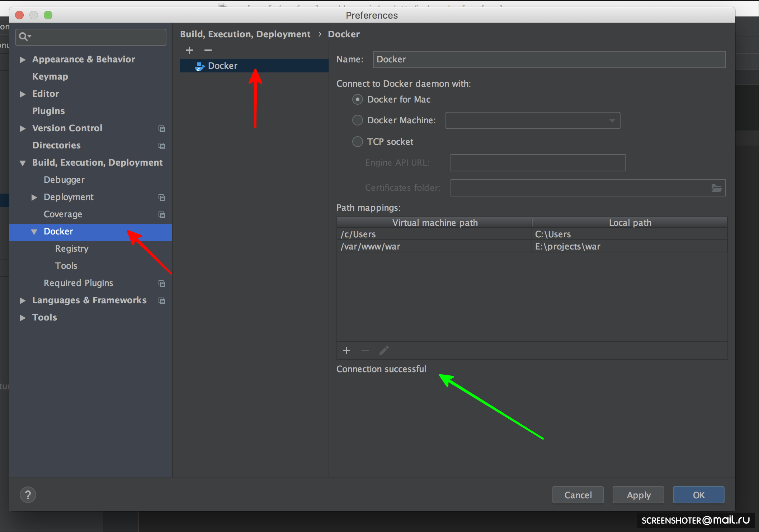Expand the Appearance & Behavior section
Image resolution: width=759 pixels, height=532 pixels.
tap(23, 60)
